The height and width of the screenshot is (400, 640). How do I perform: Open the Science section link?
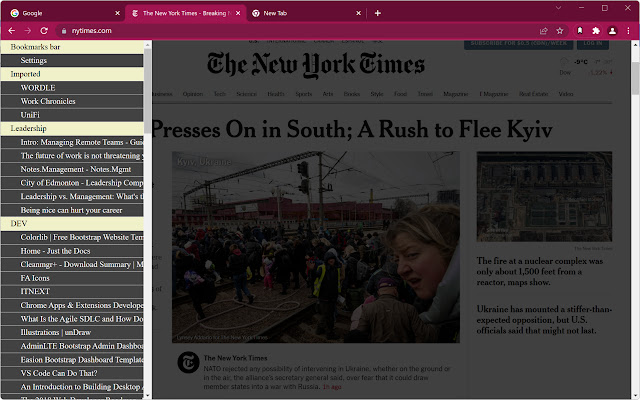246,94
